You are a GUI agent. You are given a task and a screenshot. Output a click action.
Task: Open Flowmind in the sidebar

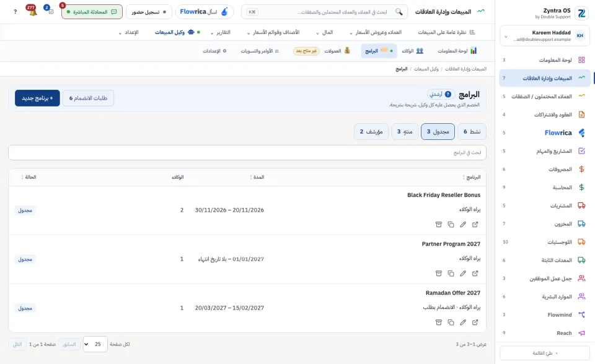[545, 314]
